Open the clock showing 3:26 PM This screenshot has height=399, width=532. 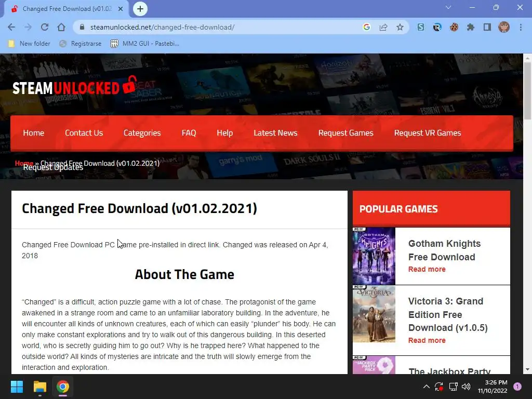point(493,387)
